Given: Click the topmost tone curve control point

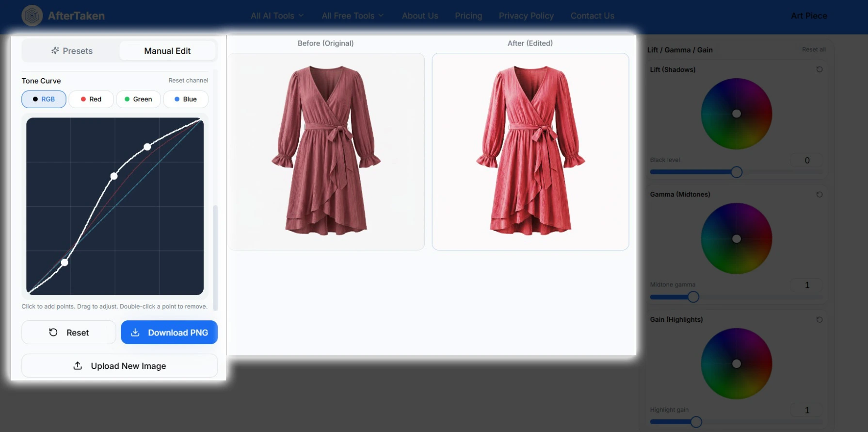Looking at the screenshot, I should click(147, 147).
